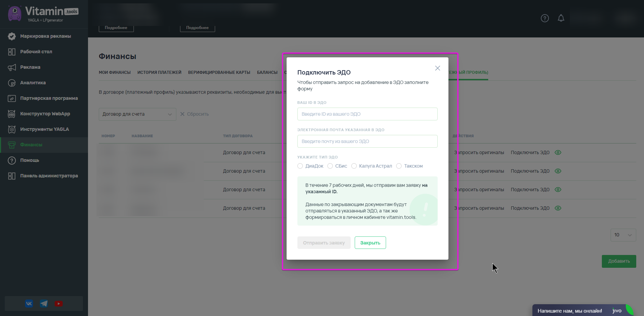Close the Подключить ЭДО dialog with X
Viewport: 644px width, 316px height.
pyautogui.click(x=438, y=68)
